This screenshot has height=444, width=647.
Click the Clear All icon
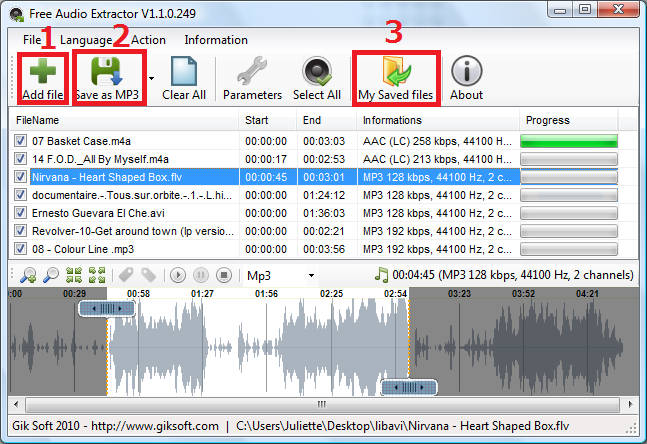[184, 71]
